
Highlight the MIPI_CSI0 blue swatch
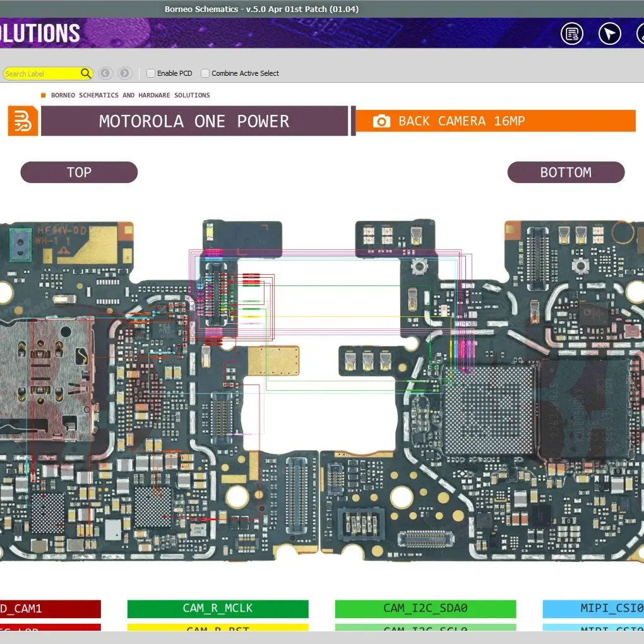[x=593, y=609]
